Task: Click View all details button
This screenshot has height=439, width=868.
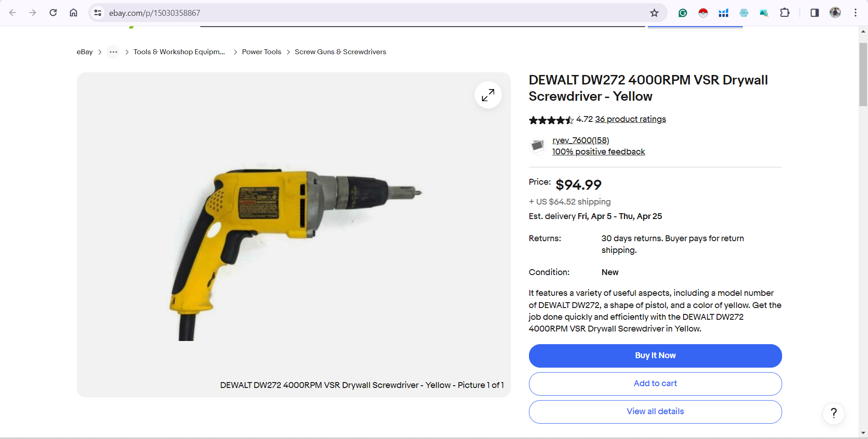Action: point(655,412)
